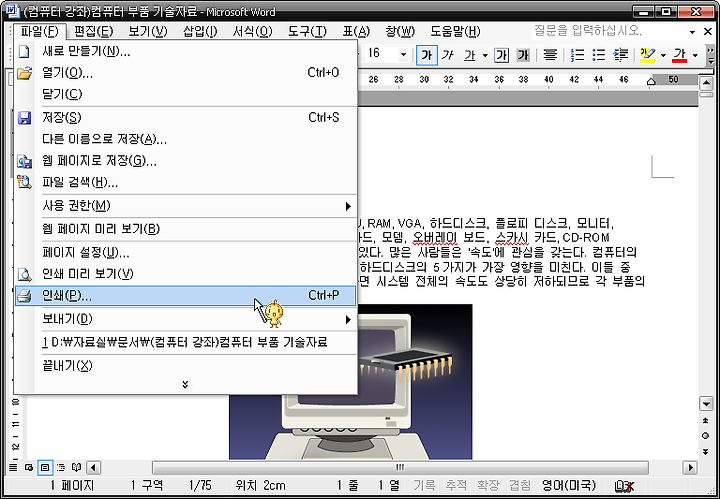
Task: Click the justify alignment icon
Action: [x=550, y=55]
